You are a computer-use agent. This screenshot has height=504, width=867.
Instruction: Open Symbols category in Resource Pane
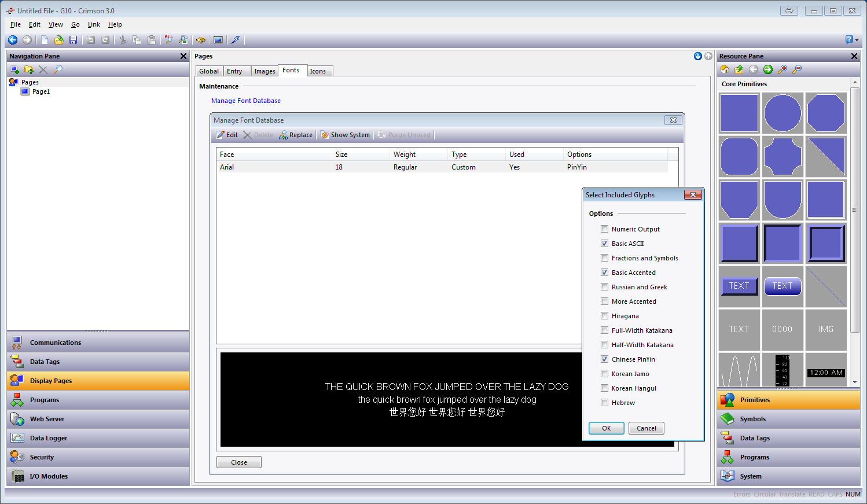(x=788, y=419)
